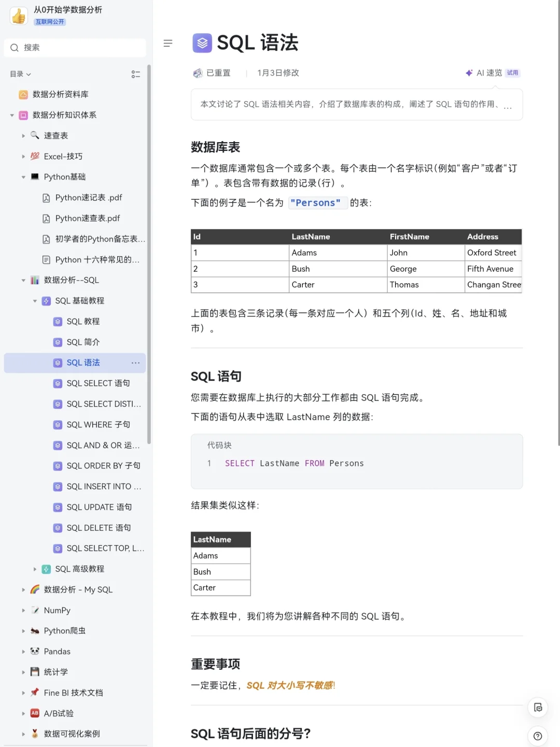Click the feedback icon above the help icon

[538, 707]
